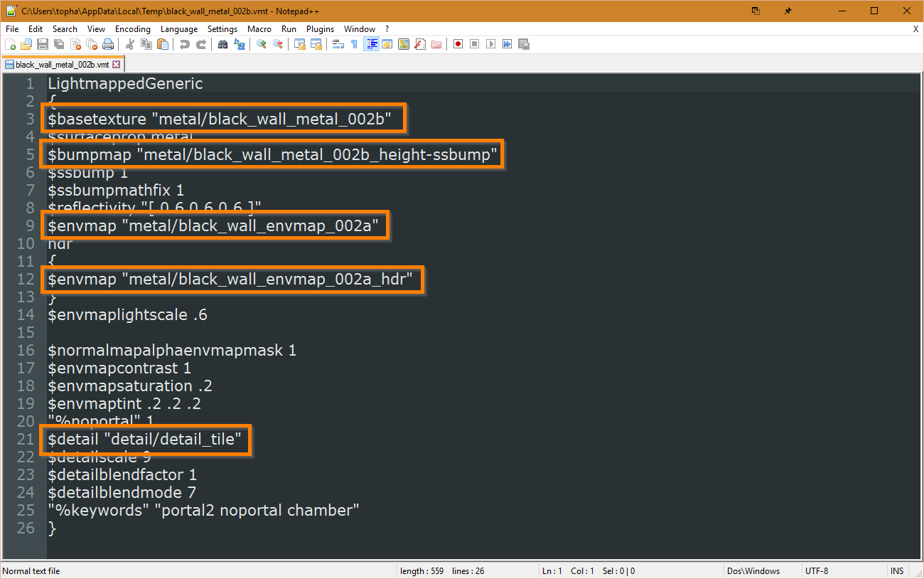Click the macro Playback icon
This screenshot has width=924, height=579.
click(491, 44)
